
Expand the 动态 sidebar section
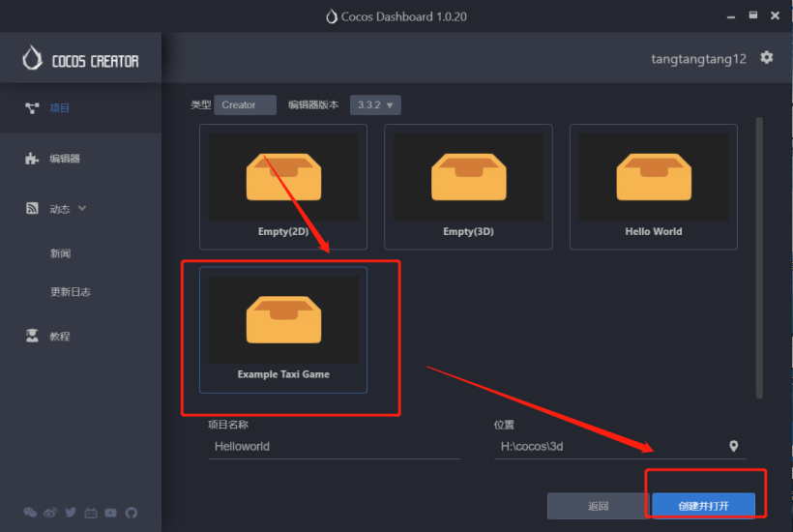[81, 208]
